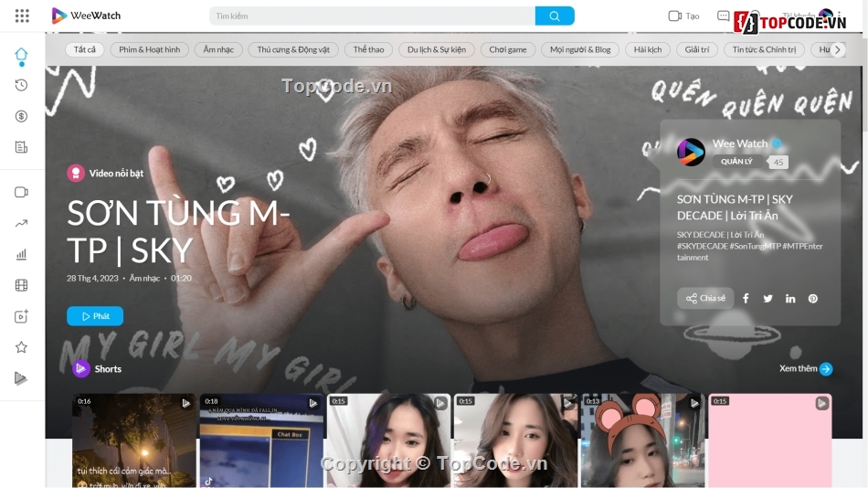Open the 0:13 bear ears short

coord(642,440)
